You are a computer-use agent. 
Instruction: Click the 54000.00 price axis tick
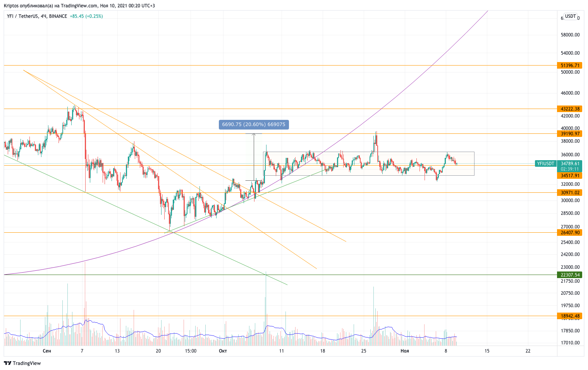pyautogui.click(x=570, y=53)
